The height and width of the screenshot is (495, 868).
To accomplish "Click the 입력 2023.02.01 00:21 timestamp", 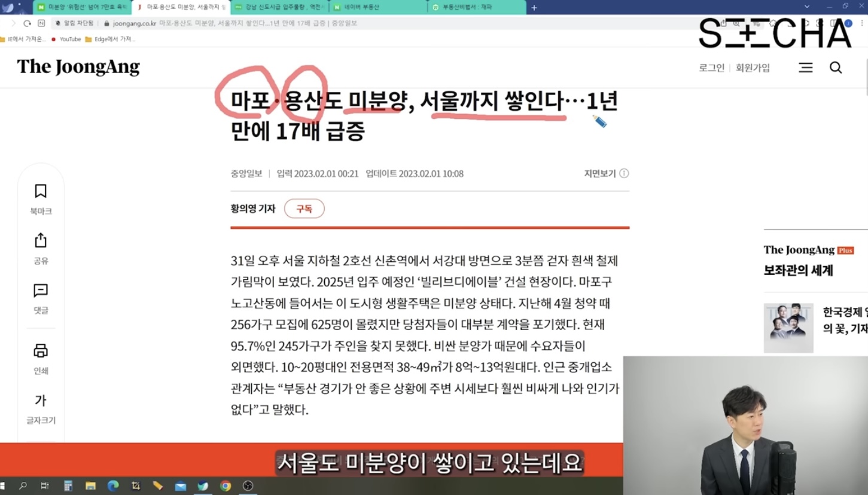I will [x=318, y=173].
